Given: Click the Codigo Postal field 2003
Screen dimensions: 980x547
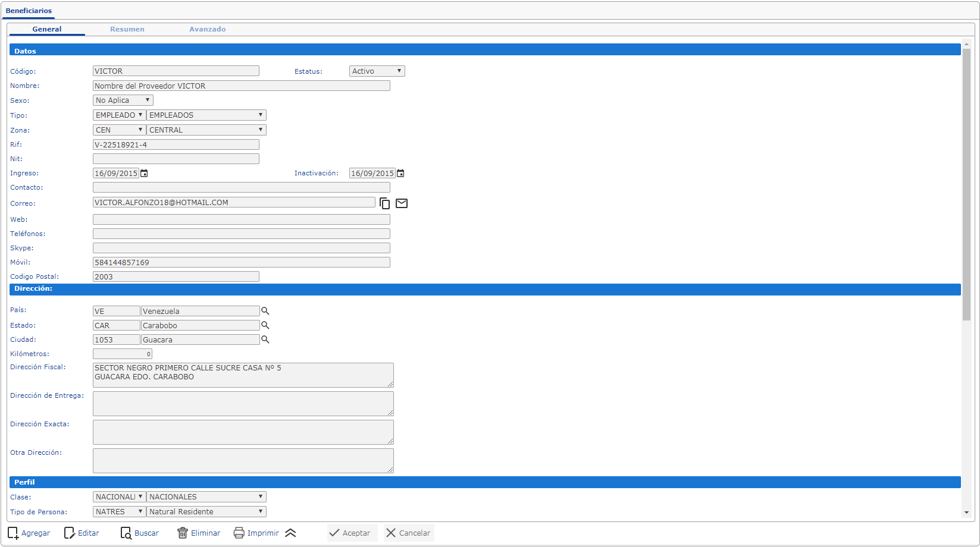Looking at the screenshot, I should [176, 276].
